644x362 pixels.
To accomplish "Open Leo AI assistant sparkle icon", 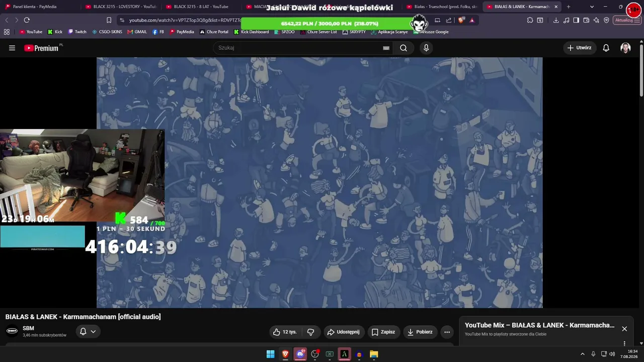I will point(596,20).
